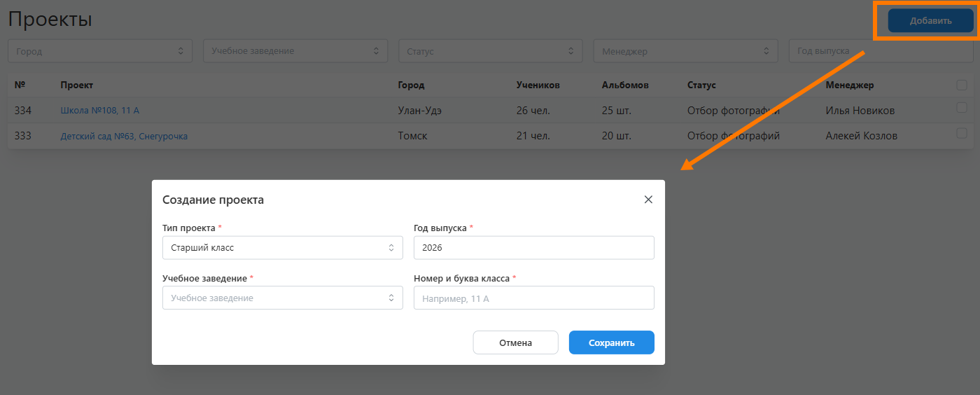The image size is (980, 395).
Task: Open project Школа №108, 11 А
Action: click(100, 111)
